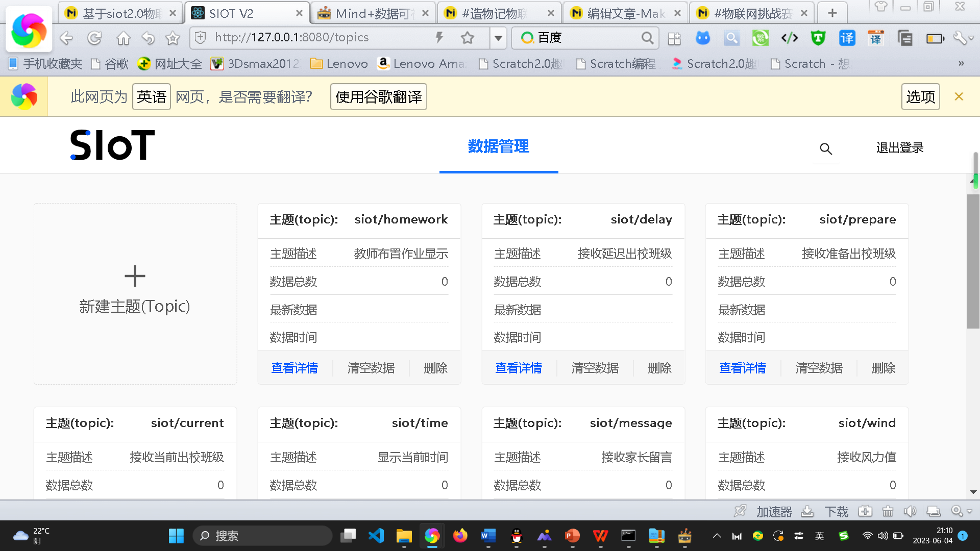Open the Lenovo bookmark folder
Viewport: 980px width, 551px height.
point(339,64)
